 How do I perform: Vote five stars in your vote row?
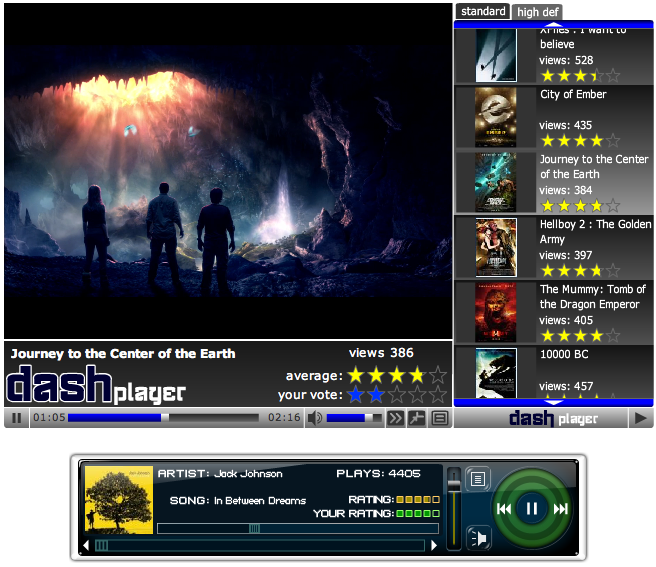click(438, 394)
